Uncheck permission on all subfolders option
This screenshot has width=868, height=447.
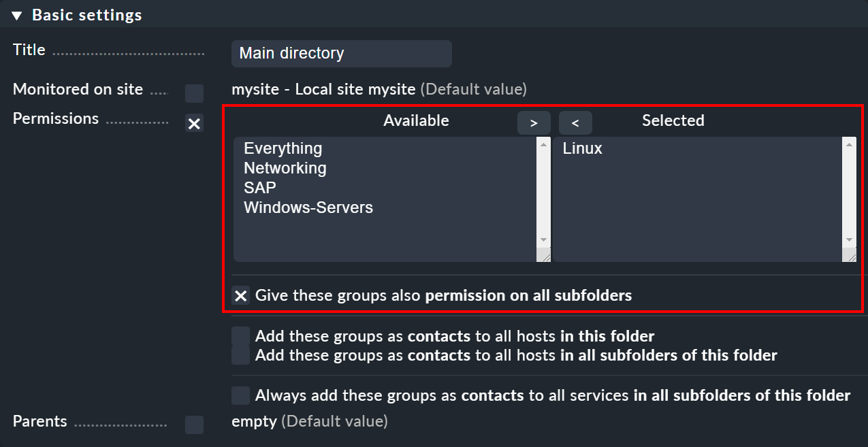pyautogui.click(x=240, y=296)
